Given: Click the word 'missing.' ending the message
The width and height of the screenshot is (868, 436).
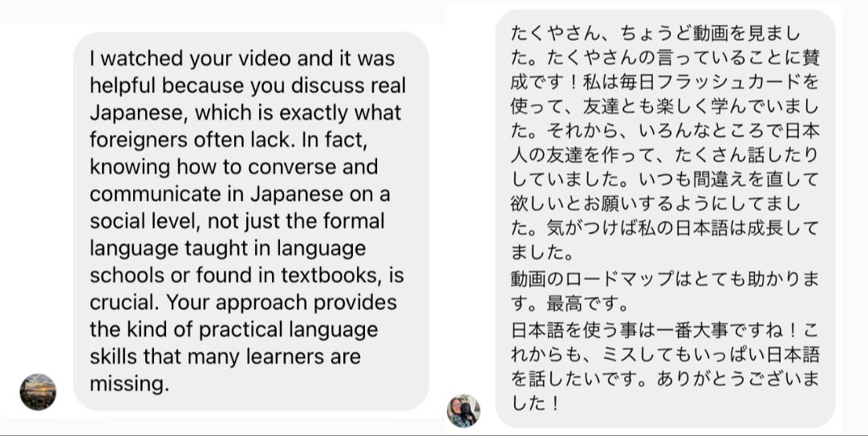Looking at the screenshot, I should point(129,384).
